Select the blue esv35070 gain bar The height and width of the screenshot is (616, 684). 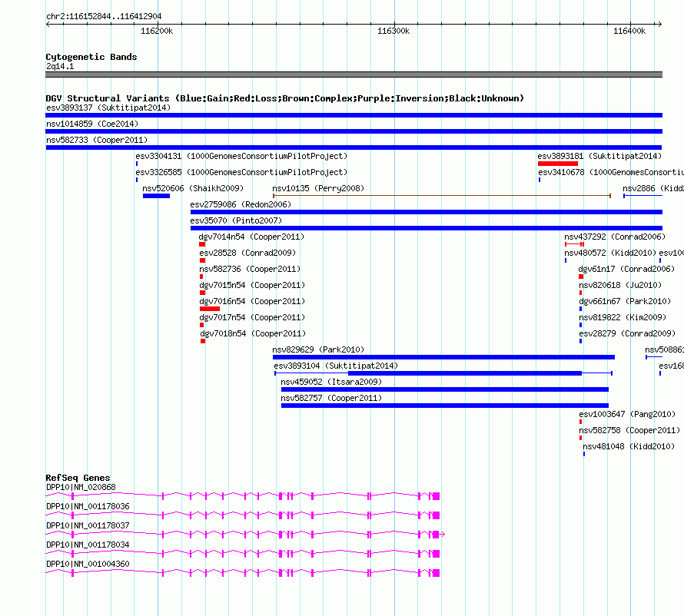[427, 228]
